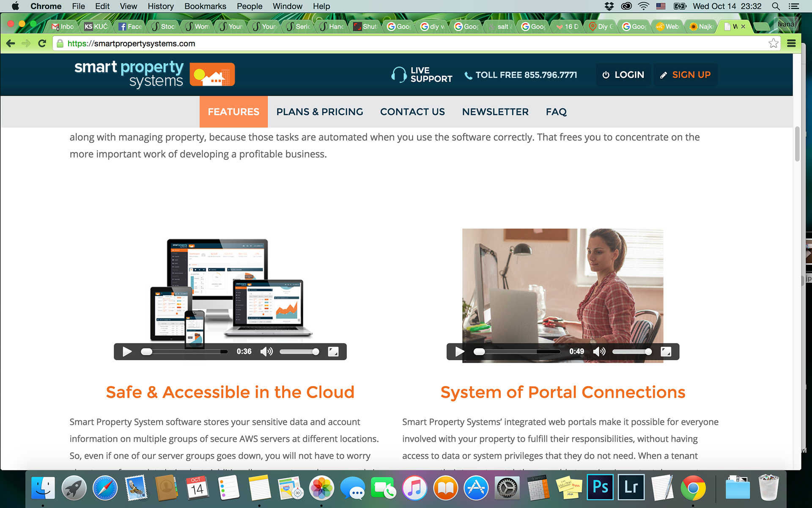
Task: Open fullscreen for the Portal Connections video
Action: pyautogui.click(x=666, y=352)
